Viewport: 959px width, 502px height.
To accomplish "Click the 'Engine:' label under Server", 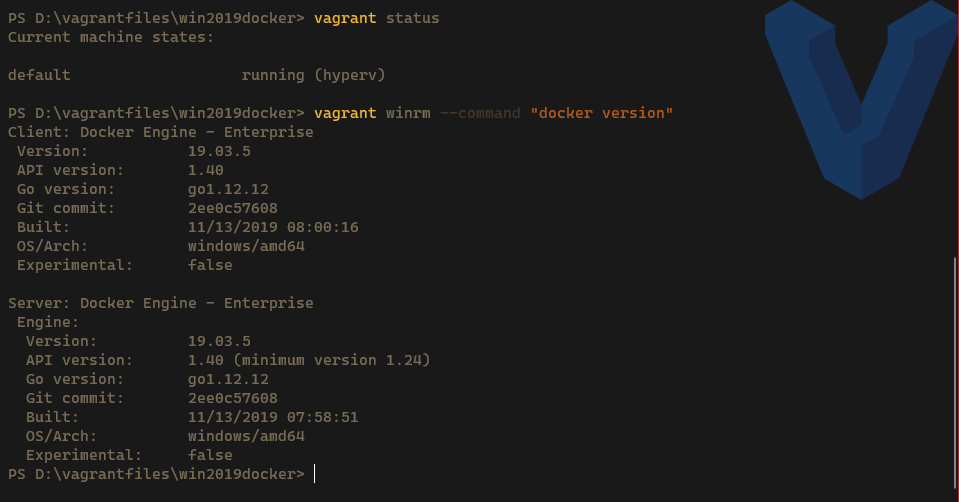I will coord(48,322).
